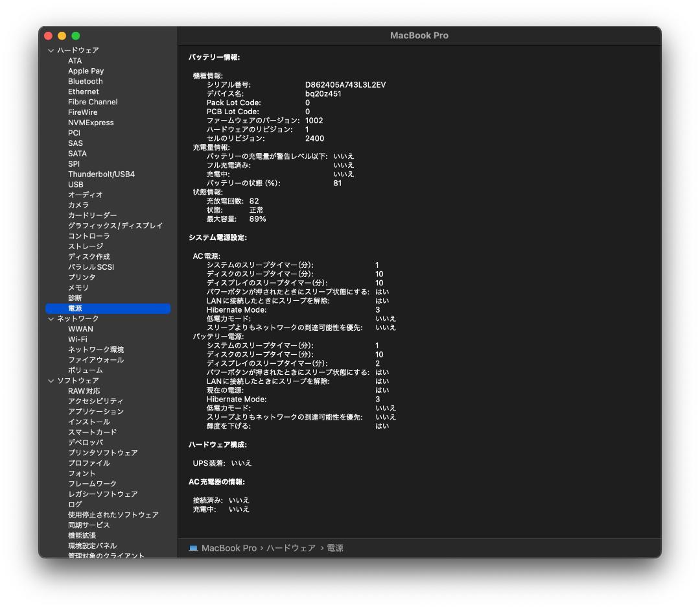Click the device name bq20z451
This screenshot has height=609, width=700.
[x=323, y=94]
